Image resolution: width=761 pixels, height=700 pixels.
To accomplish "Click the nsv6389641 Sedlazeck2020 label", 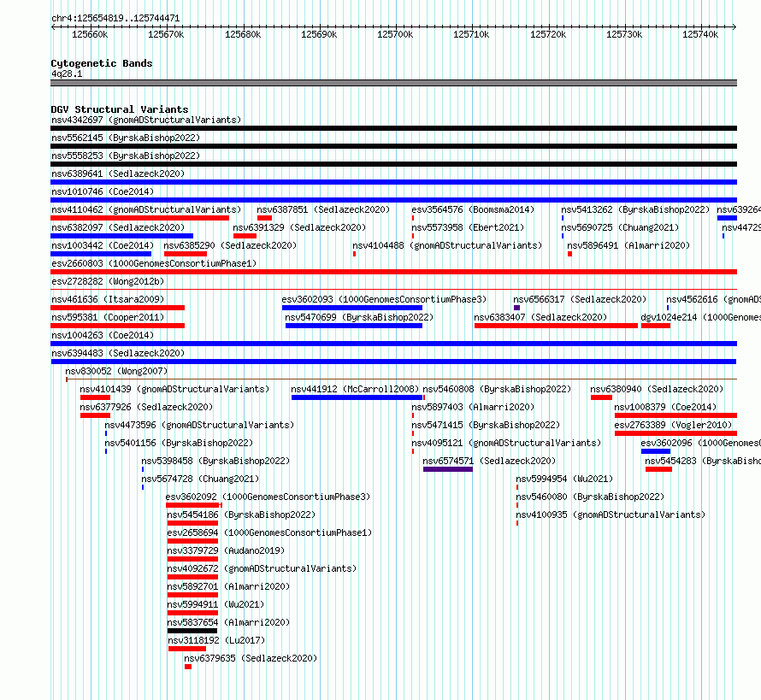I will tap(118, 174).
